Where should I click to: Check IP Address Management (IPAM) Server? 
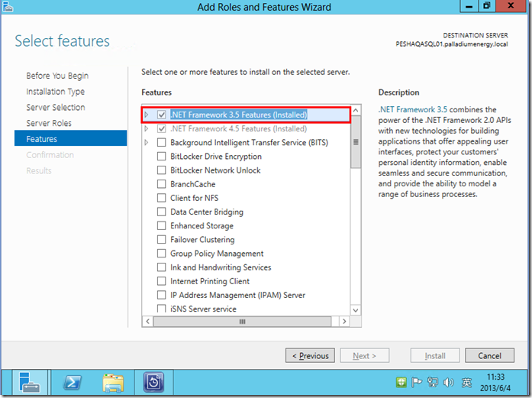162,295
